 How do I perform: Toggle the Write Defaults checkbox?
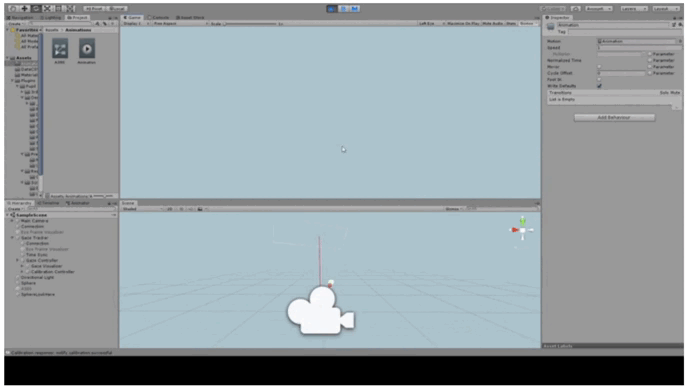(x=599, y=86)
